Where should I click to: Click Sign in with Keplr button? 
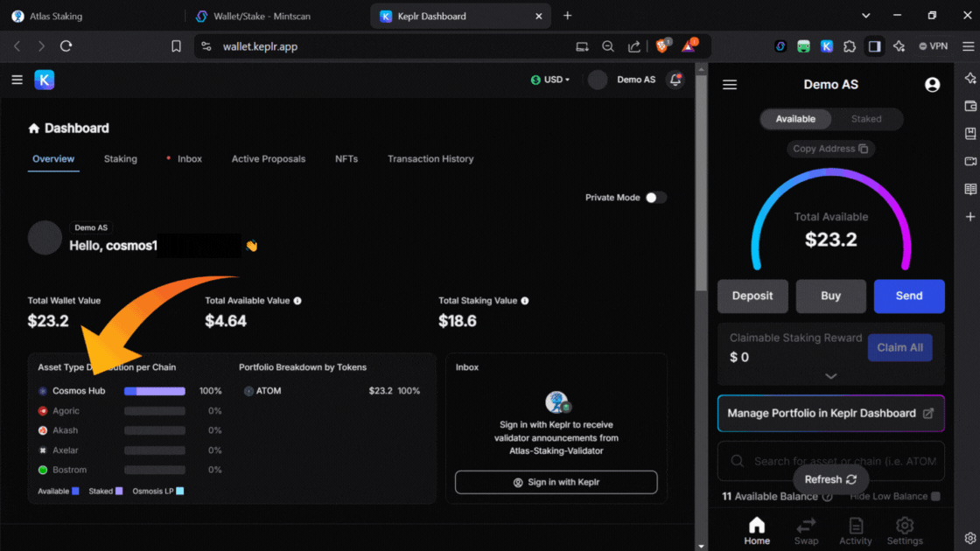pyautogui.click(x=556, y=482)
